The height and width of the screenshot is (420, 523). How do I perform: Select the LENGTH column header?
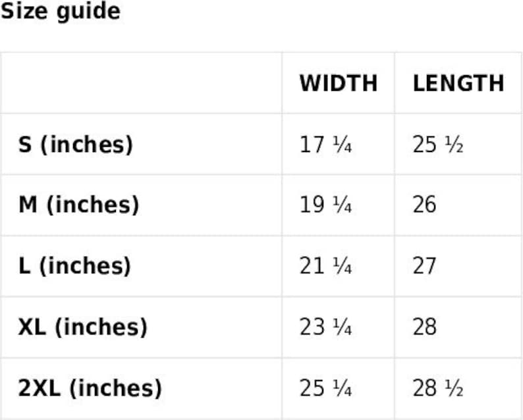pos(458,84)
